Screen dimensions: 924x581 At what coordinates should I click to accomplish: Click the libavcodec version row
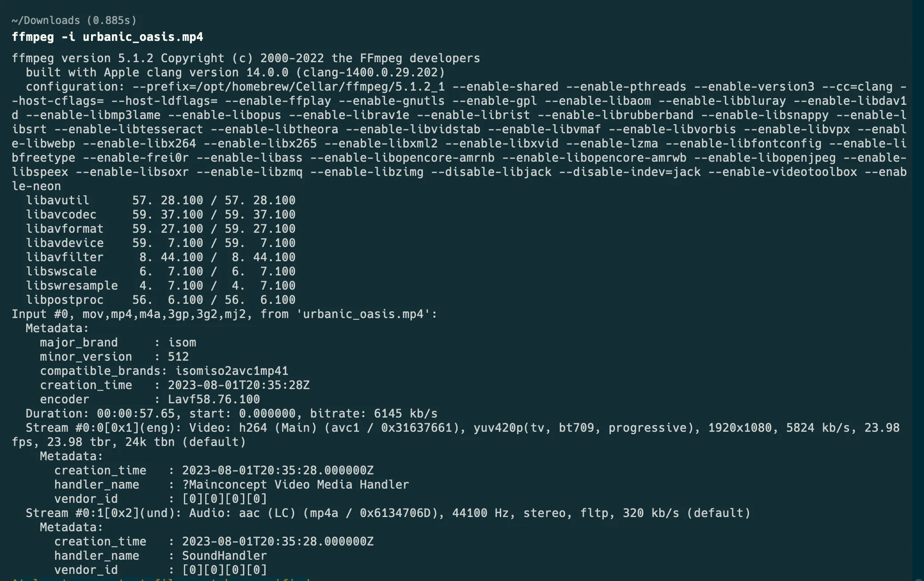point(160,215)
